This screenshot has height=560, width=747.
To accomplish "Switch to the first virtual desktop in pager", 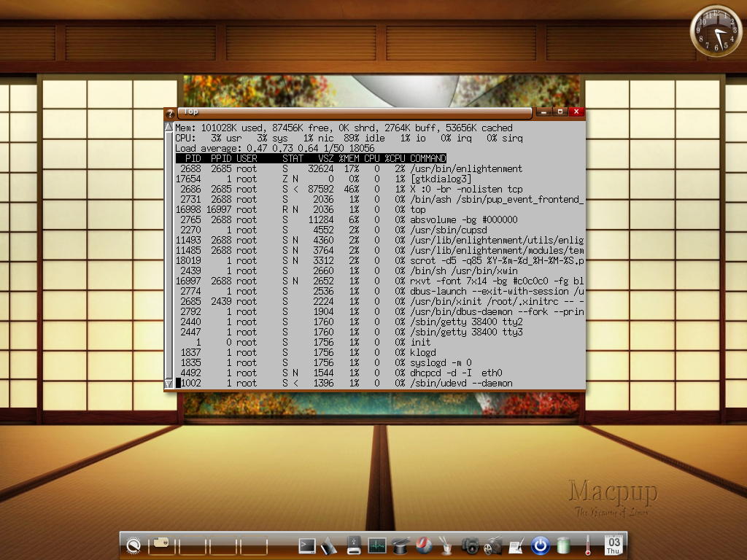I will (x=162, y=545).
